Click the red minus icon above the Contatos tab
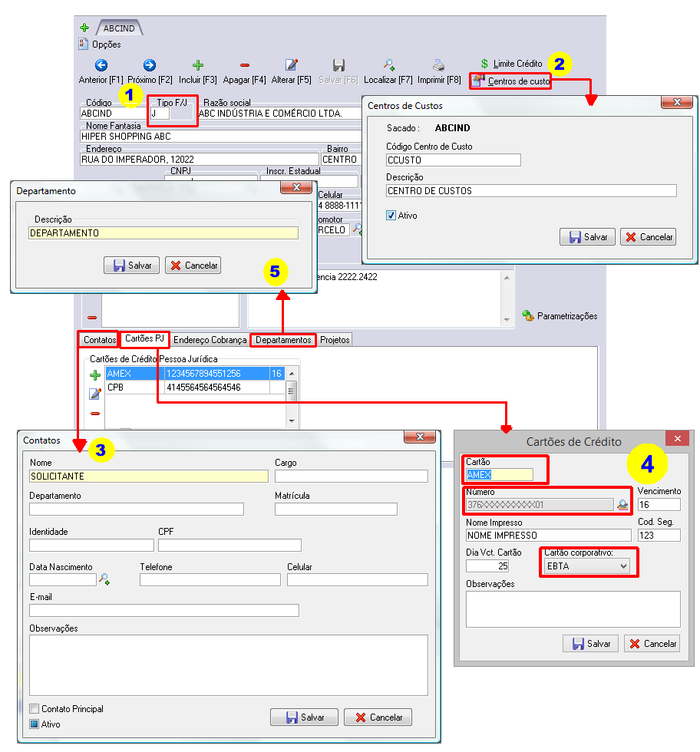Image resolution: width=700 pixels, height=752 pixels. 92,318
